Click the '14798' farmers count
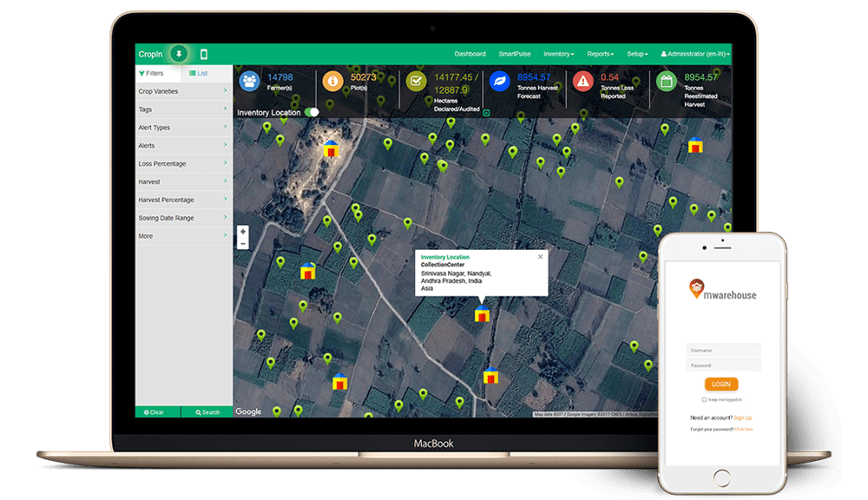868x500 pixels. (280, 77)
